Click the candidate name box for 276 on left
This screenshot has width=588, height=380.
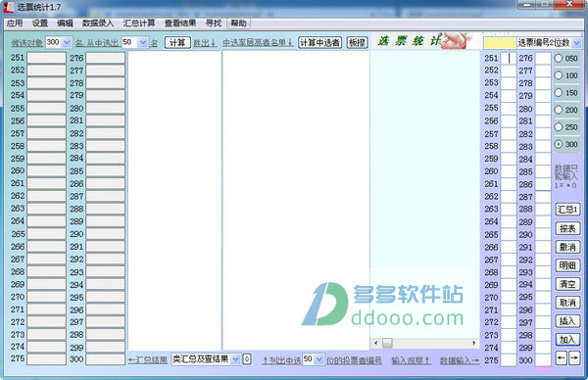pos(106,58)
